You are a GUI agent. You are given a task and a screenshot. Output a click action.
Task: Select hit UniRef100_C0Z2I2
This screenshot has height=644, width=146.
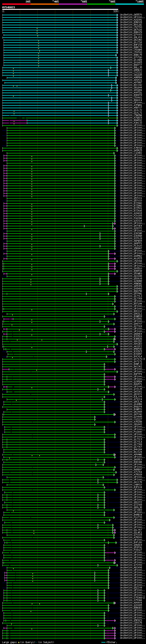pyautogui.click(x=131, y=72)
